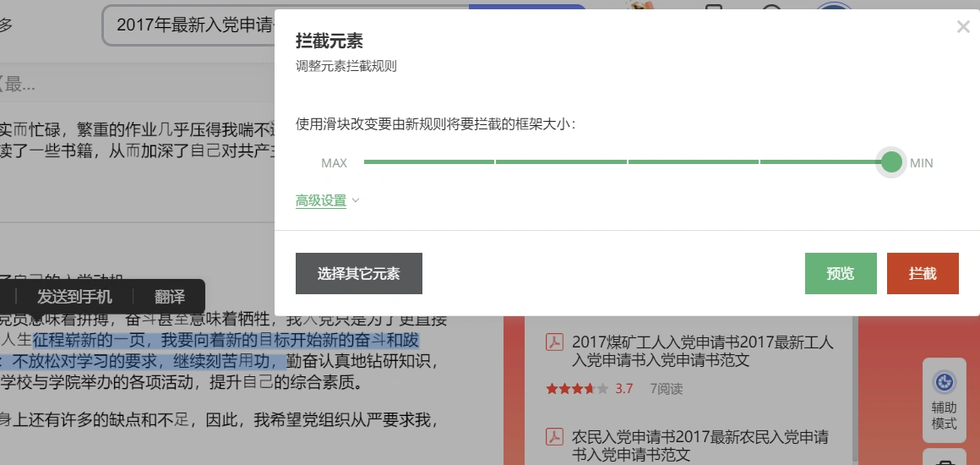Click the 拦截元素 dialog title
Screen dimensions: 980x465
pos(329,42)
